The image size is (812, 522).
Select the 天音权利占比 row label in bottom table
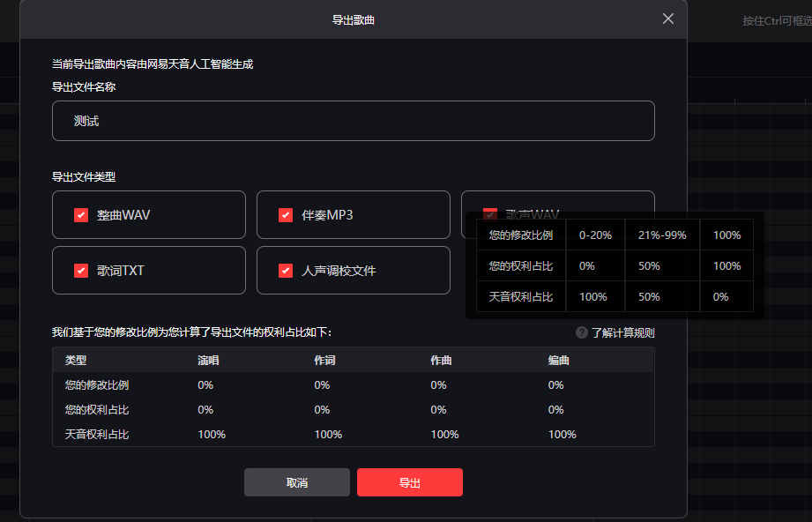coord(97,435)
